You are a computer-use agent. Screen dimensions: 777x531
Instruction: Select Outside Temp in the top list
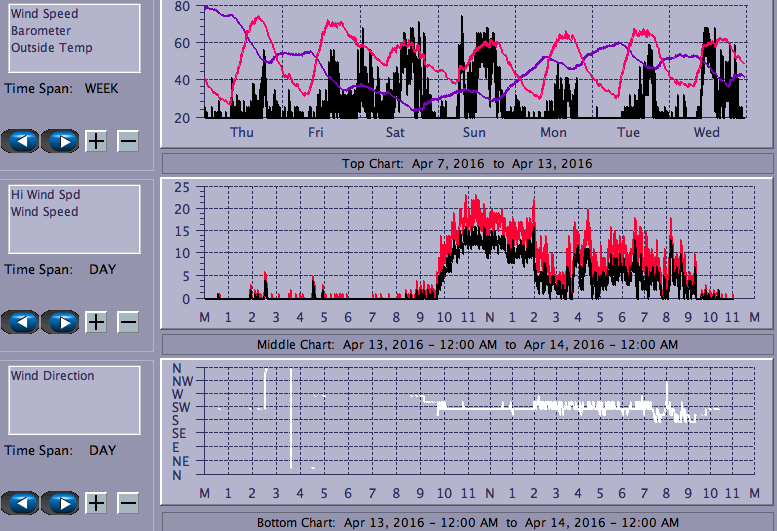(52, 47)
